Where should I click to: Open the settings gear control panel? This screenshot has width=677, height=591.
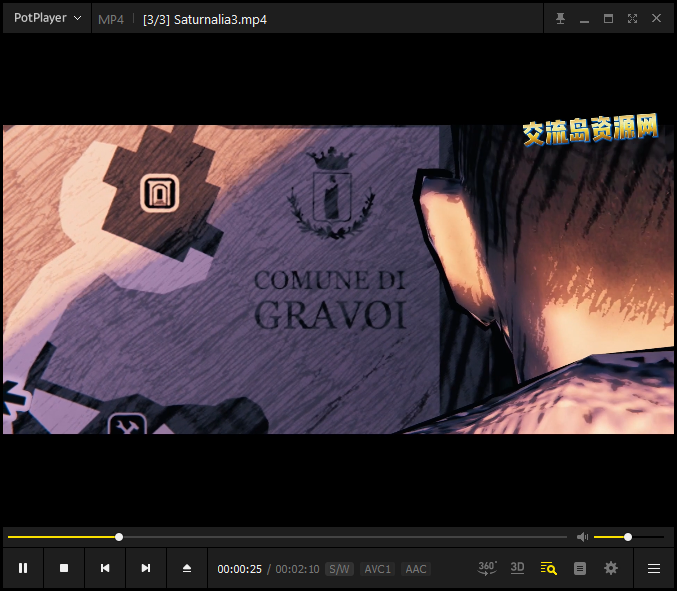click(611, 568)
